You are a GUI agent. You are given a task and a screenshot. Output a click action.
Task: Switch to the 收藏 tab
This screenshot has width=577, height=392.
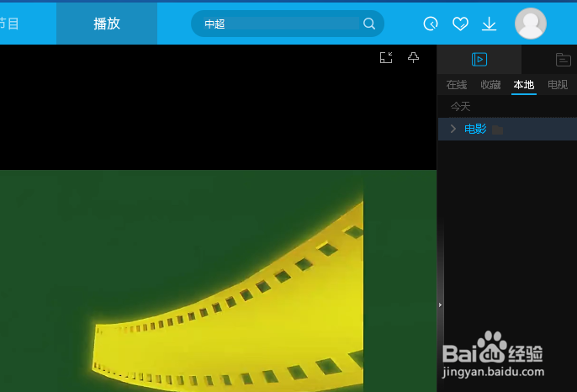(490, 85)
